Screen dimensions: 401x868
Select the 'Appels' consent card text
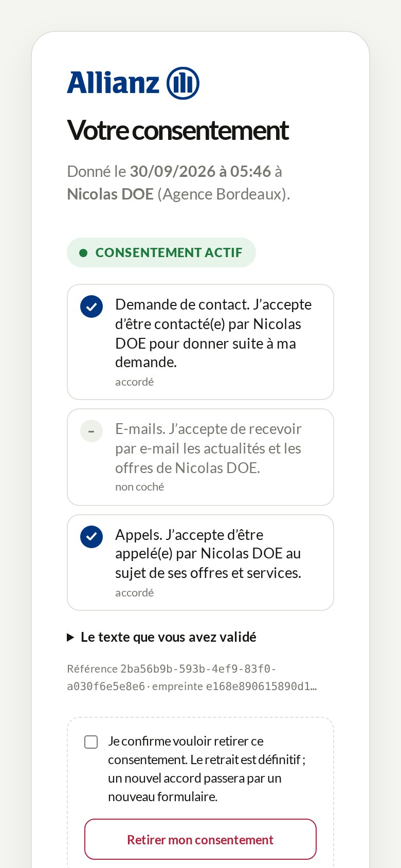coord(208,554)
